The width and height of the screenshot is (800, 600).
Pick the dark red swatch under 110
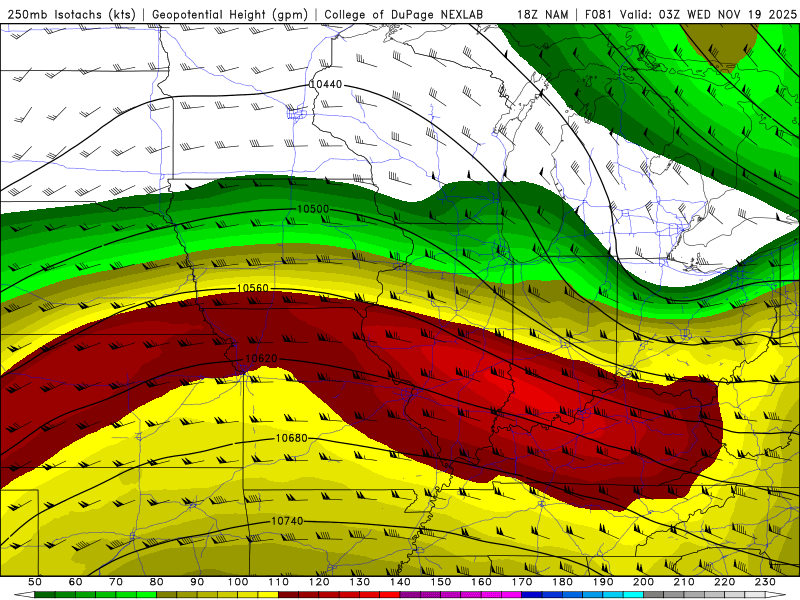click(x=288, y=595)
